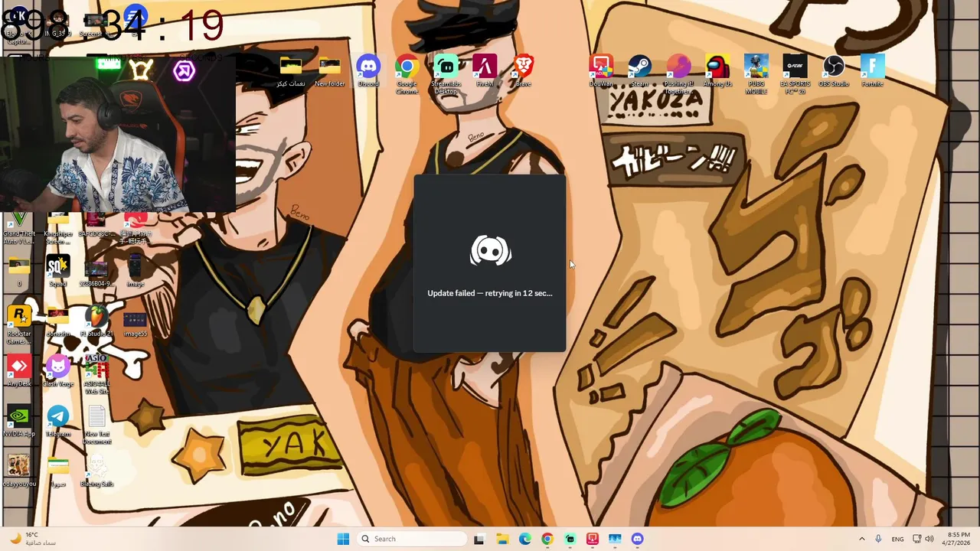Select the odayyouyou desktop image
Screen dimensions: 980x551
(x=19, y=471)
